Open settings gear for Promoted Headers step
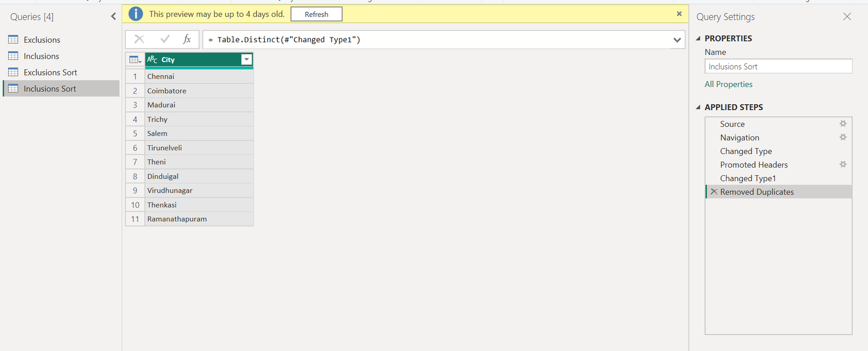This screenshot has width=868, height=351. (x=843, y=164)
